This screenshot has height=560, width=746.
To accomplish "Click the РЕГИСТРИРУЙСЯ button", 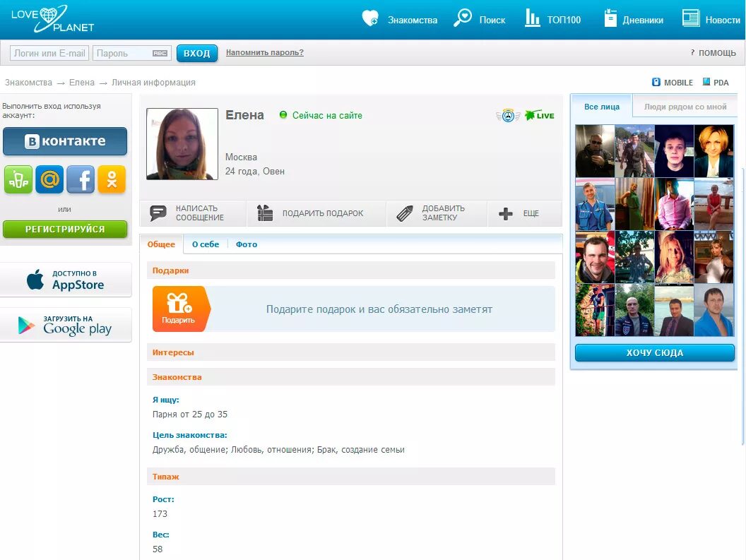I will tap(65, 229).
